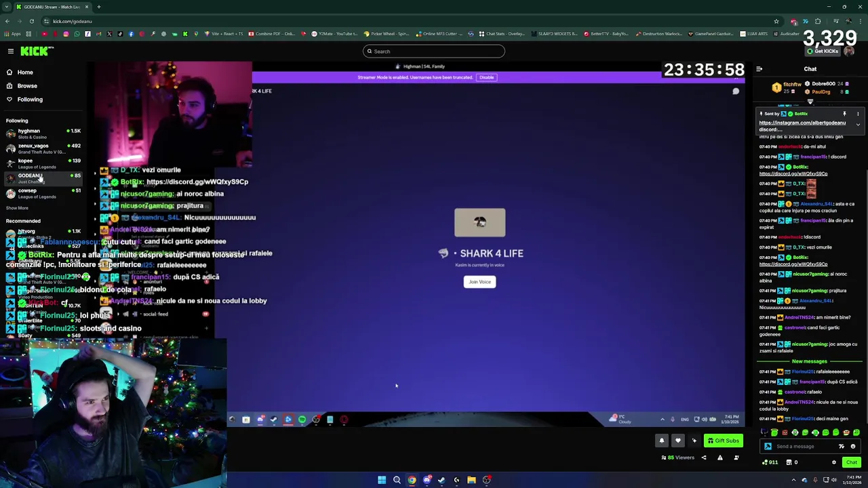Open browser tab search dropdown

7,7
